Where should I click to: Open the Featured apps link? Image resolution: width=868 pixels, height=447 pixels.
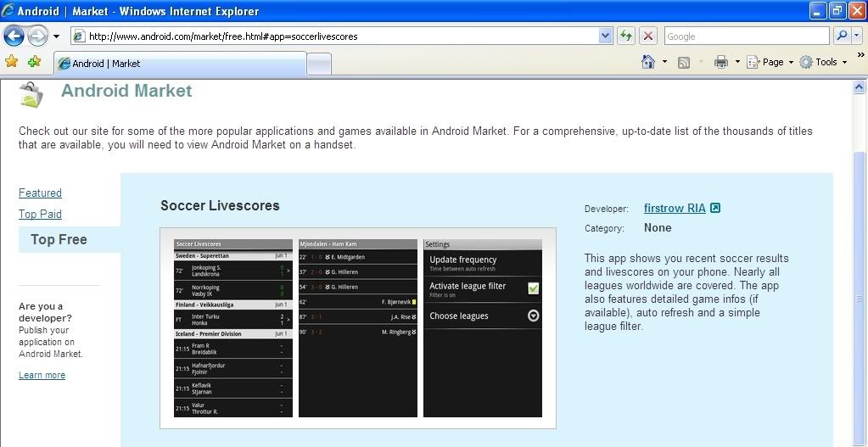tap(40, 193)
